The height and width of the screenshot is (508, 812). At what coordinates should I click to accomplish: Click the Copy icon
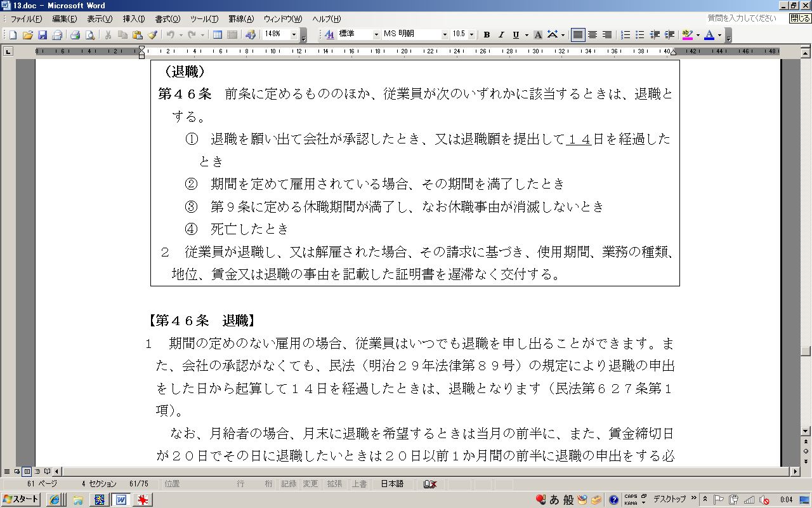pyautogui.click(x=123, y=35)
